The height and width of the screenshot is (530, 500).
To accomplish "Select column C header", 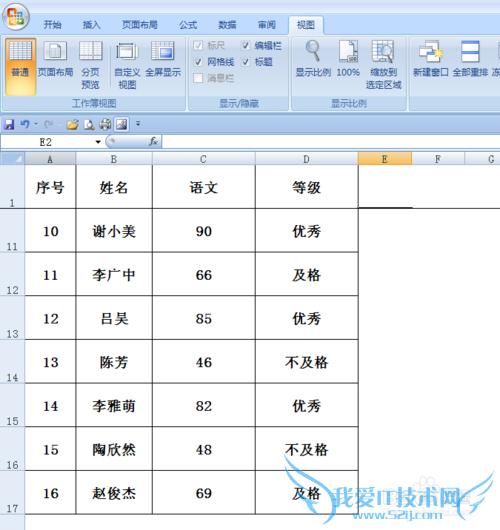I will 204,159.
